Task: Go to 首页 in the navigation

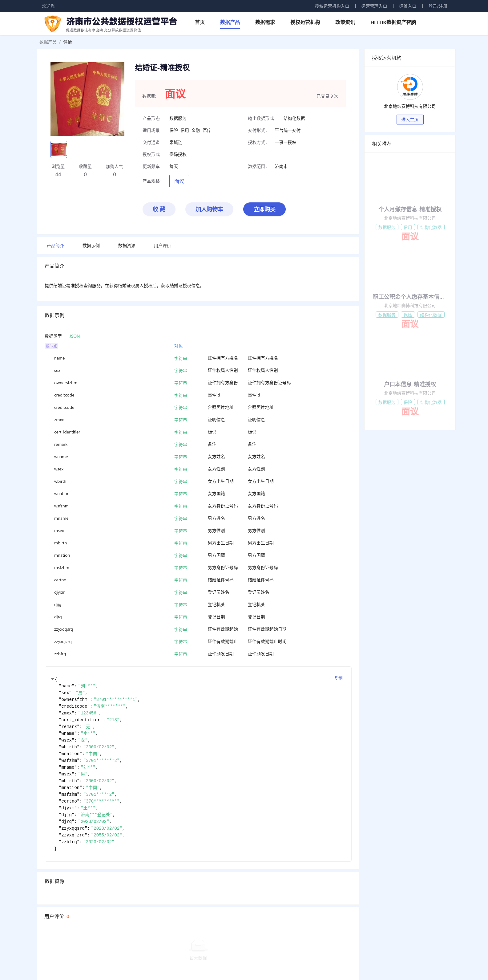Action: coord(200,22)
